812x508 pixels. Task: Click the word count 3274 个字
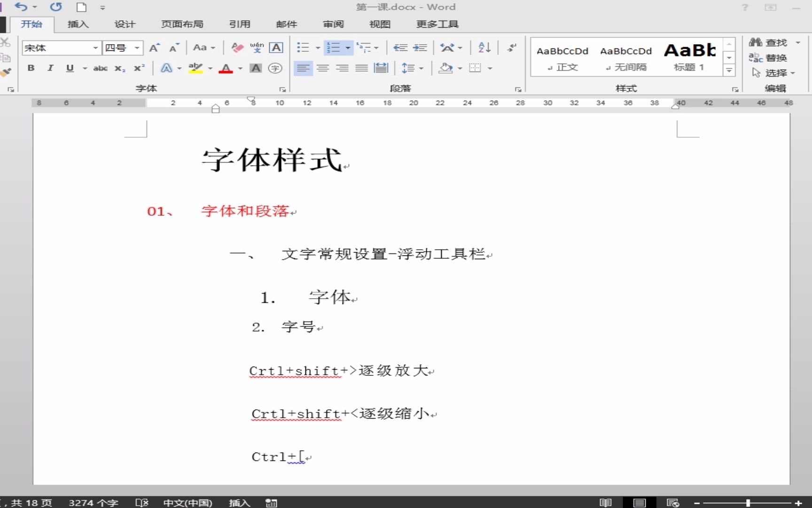point(93,503)
